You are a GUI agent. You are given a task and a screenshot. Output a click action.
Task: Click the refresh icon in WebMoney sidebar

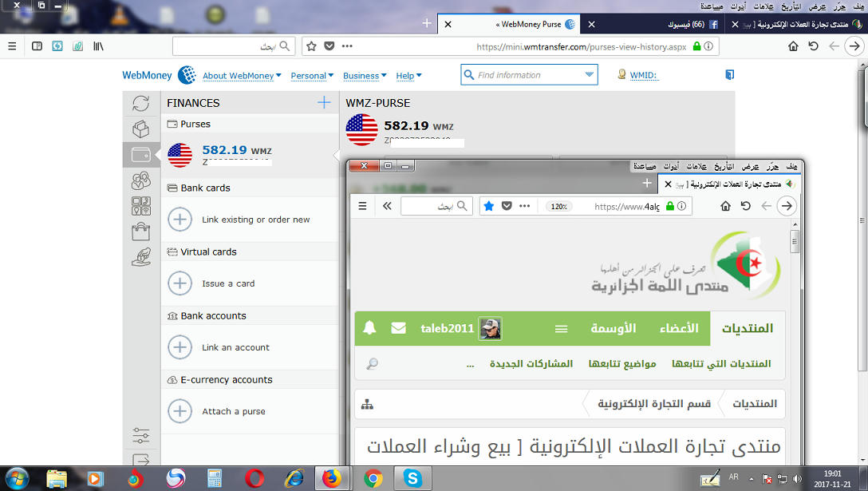(x=141, y=103)
